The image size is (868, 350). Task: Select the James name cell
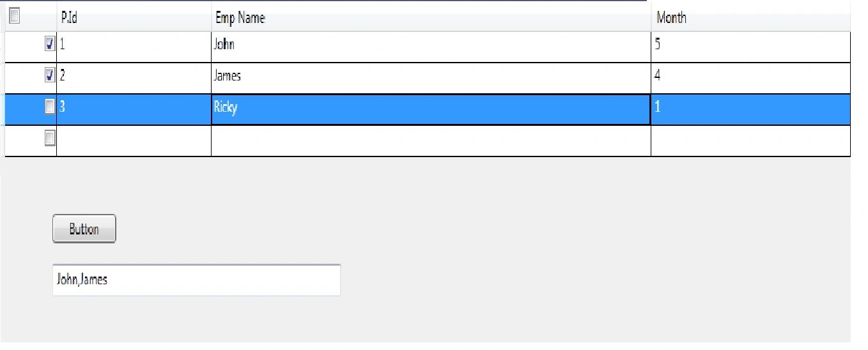[431, 78]
